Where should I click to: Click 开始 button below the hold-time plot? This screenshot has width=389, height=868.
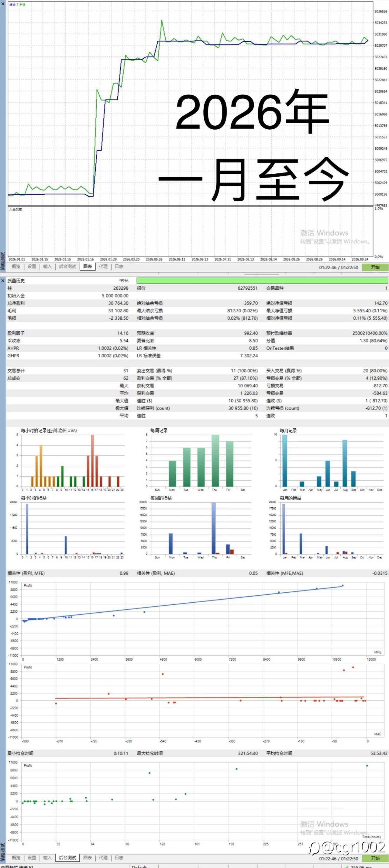pos(375,859)
